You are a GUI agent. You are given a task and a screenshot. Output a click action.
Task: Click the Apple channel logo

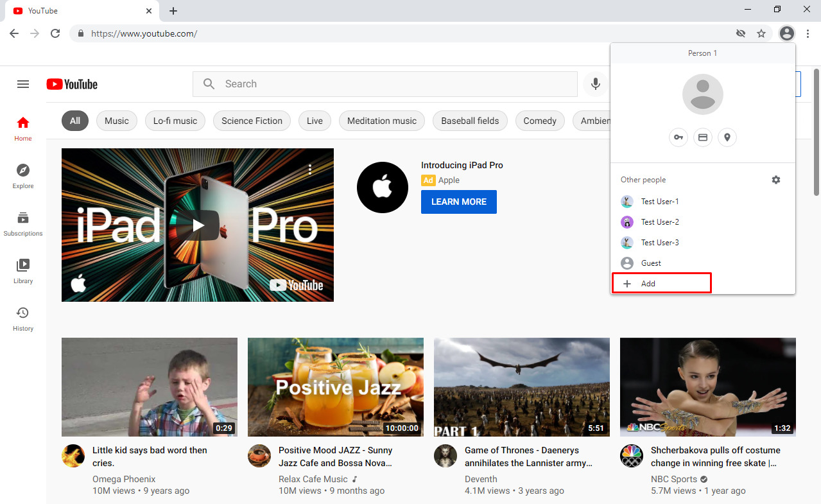tap(383, 187)
